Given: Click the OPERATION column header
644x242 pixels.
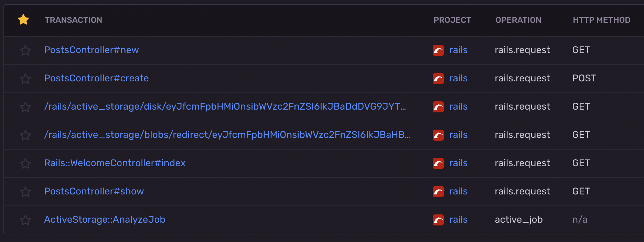Looking at the screenshot, I should click(x=518, y=20).
